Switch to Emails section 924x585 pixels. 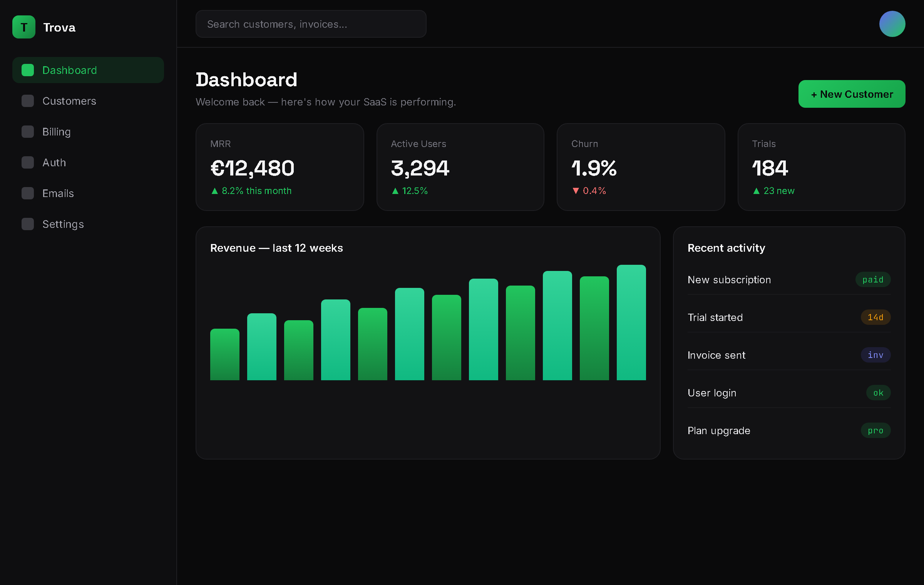[88, 193]
